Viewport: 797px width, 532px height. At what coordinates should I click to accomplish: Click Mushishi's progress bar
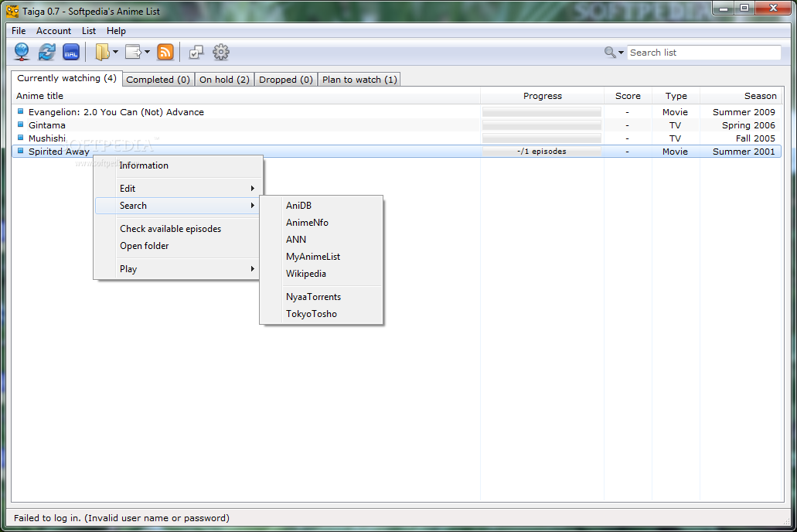(542, 138)
